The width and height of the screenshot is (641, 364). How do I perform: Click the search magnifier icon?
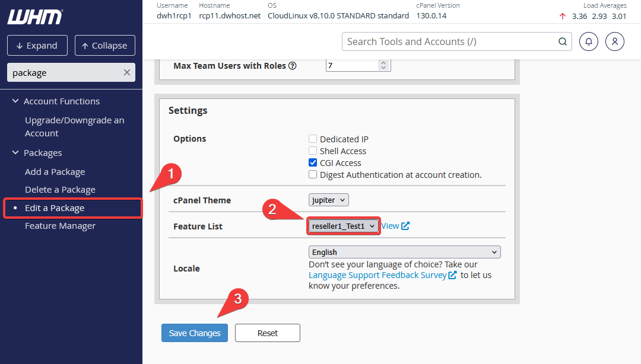[562, 41]
